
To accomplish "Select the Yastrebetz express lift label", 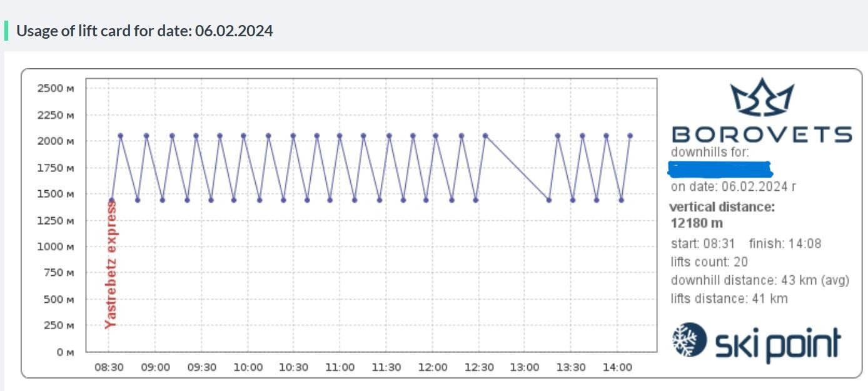I will [111, 264].
